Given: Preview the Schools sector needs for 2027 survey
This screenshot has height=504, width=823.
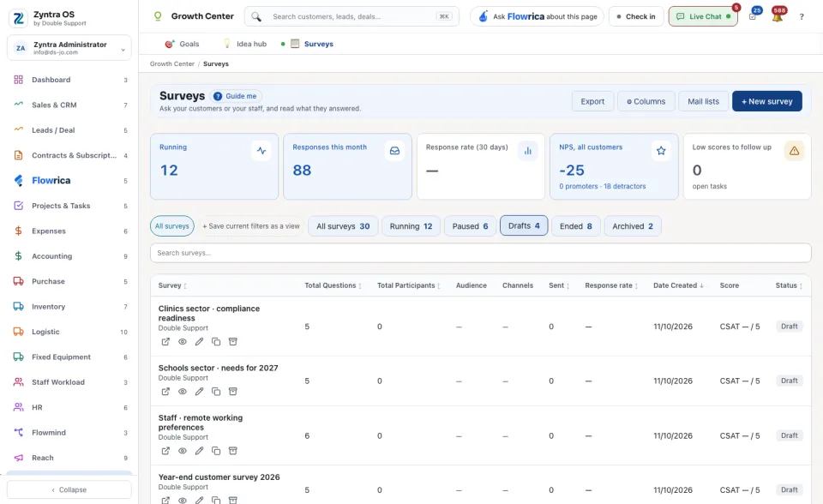Looking at the screenshot, I should tap(182, 392).
